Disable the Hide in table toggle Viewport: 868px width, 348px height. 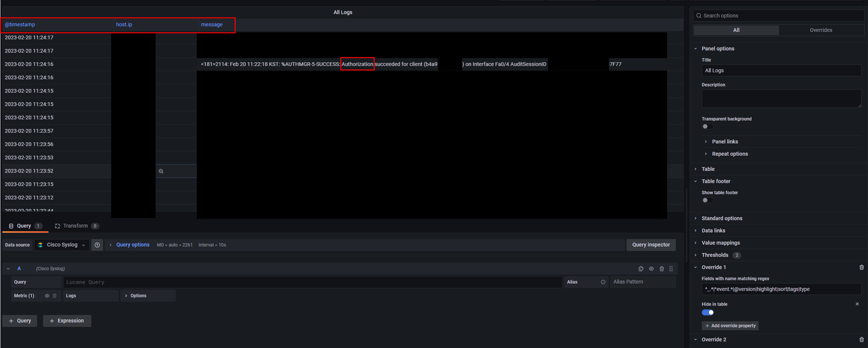click(708, 312)
